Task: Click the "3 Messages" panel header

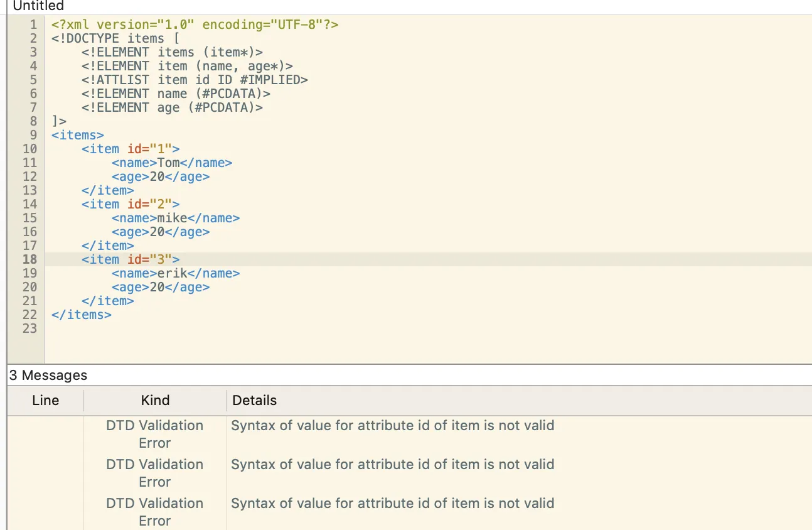Action: [48, 376]
